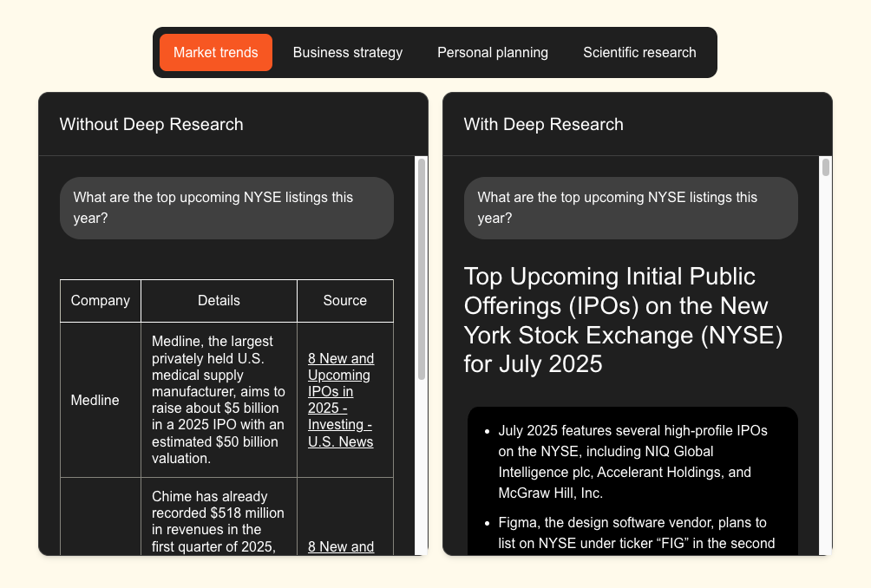Click the question bubble in the right panel
Image resolution: width=871 pixels, height=588 pixels.
631,208
